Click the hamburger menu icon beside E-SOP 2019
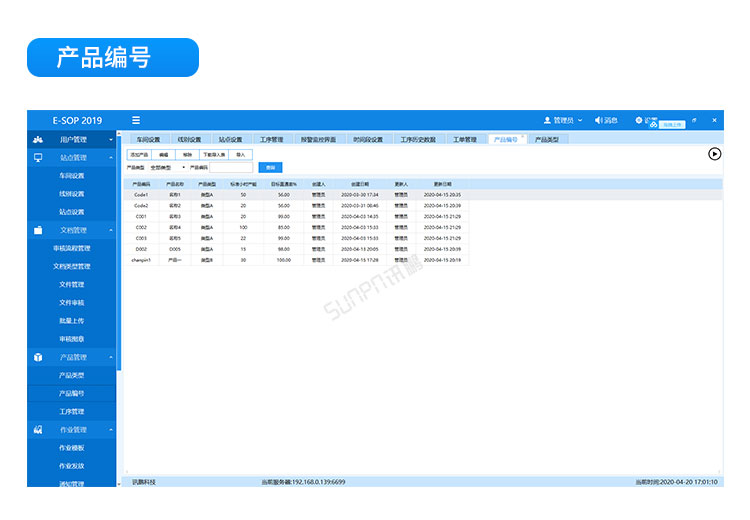 135,120
